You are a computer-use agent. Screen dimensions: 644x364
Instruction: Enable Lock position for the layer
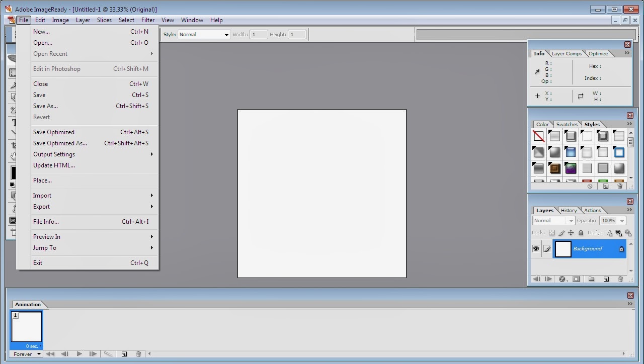pos(571,233)
